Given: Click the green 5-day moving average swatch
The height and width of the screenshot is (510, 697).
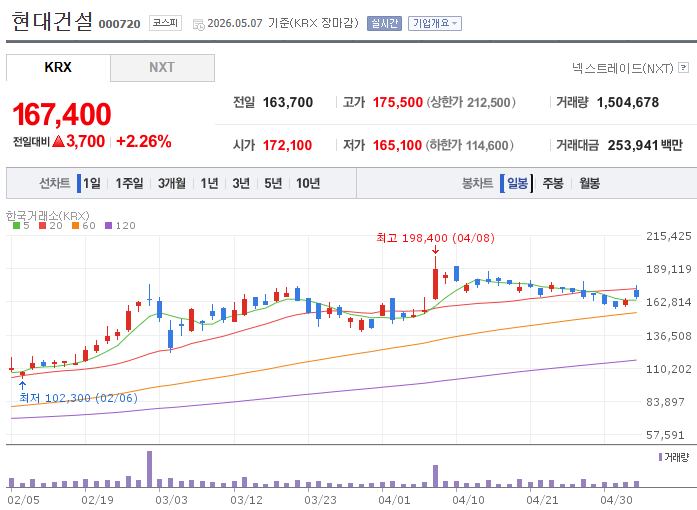Looking at the screenshot, I should (16, 225).
